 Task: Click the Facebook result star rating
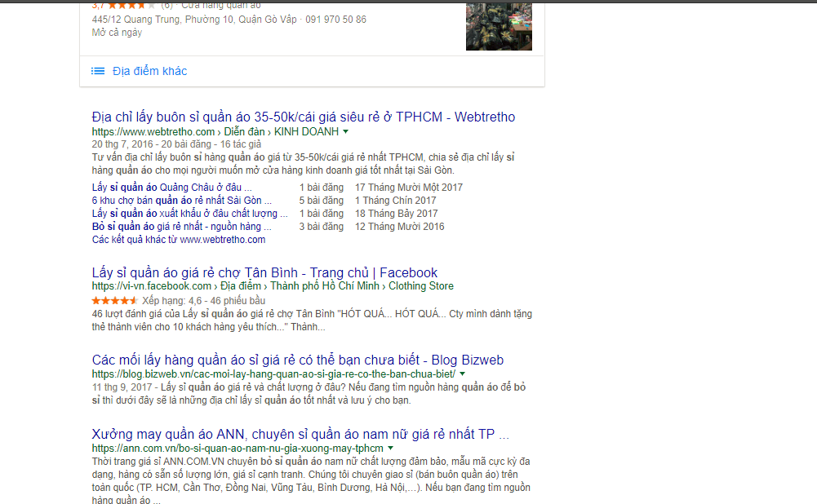point(114,300)
